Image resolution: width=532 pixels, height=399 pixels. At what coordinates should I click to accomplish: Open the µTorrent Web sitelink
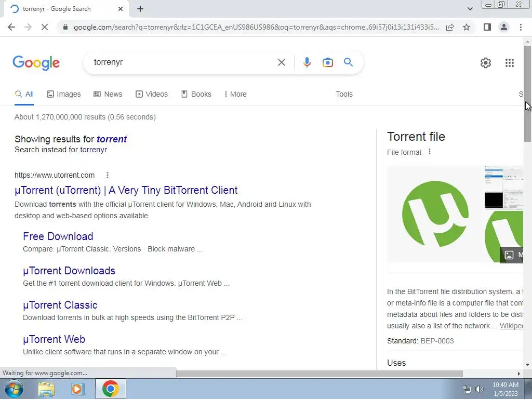(54, 339)
